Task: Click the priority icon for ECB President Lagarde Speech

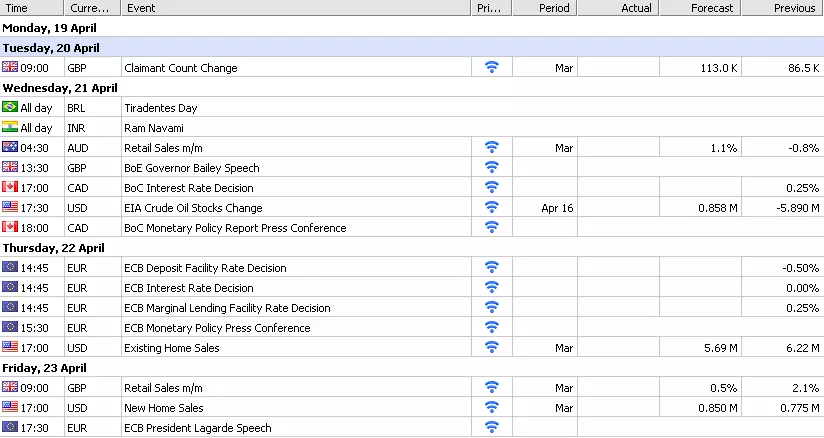Action: (491, 427)
